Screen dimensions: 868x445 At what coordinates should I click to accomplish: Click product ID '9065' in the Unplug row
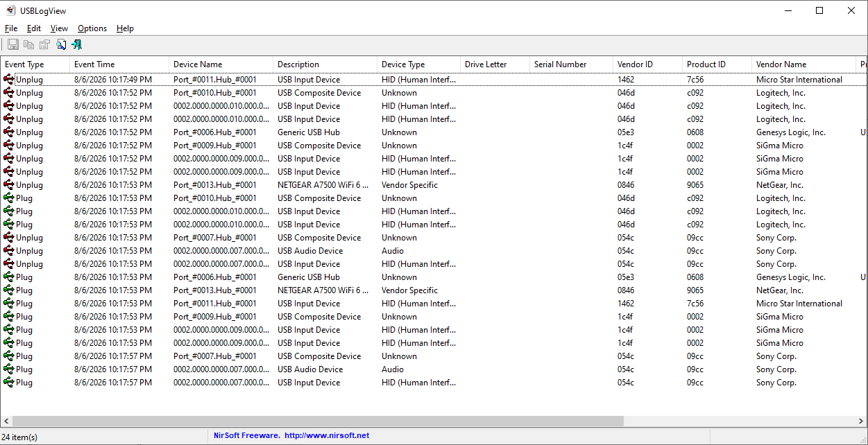(695, 185)
